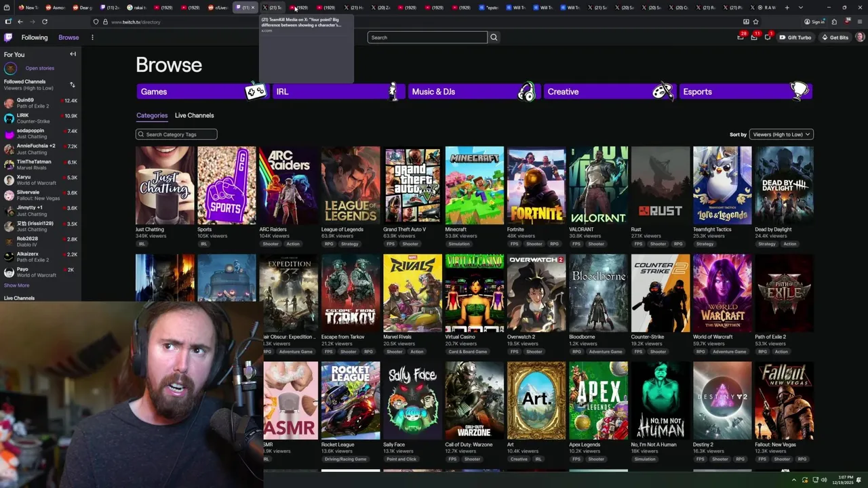The image size is (868, 488).
Task: Open the Browse nav item
Action: point(68,37)
